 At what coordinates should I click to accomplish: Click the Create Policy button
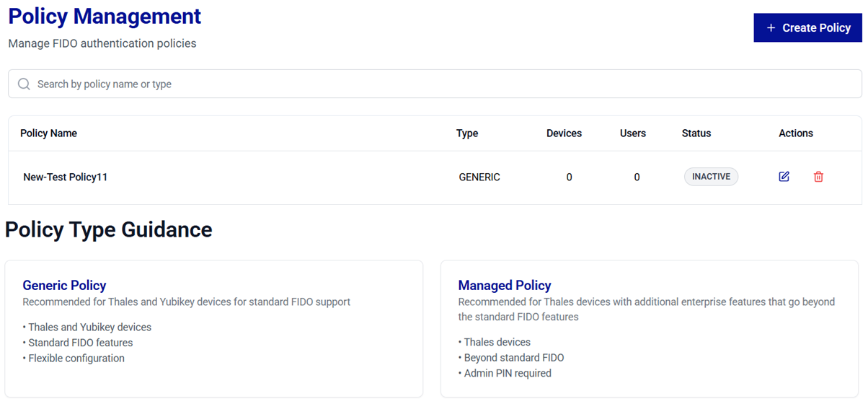click(x=807, y=27)
